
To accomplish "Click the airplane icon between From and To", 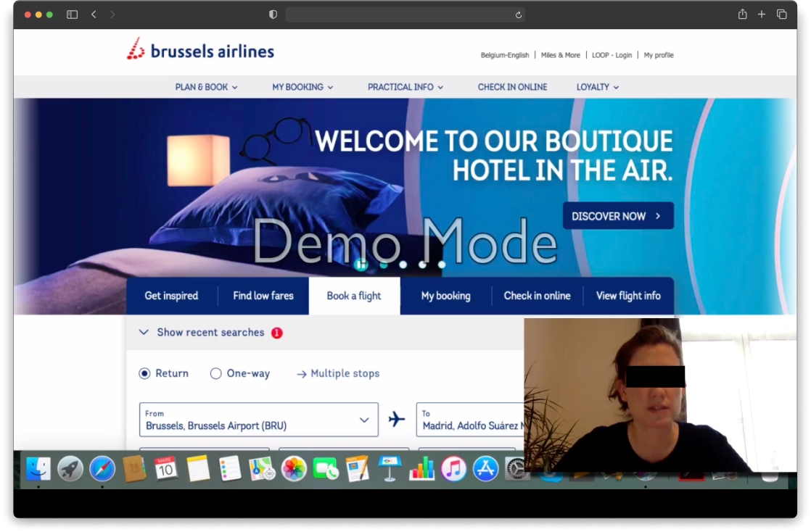I will 396,419.
